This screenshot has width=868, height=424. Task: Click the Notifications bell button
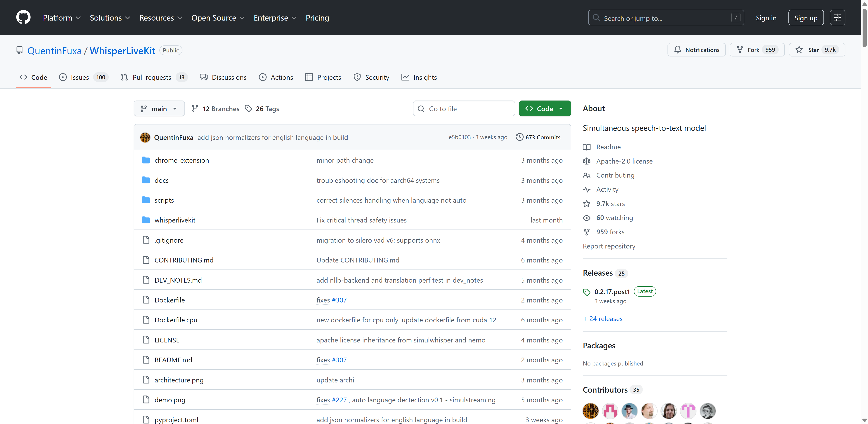[696, 50]
